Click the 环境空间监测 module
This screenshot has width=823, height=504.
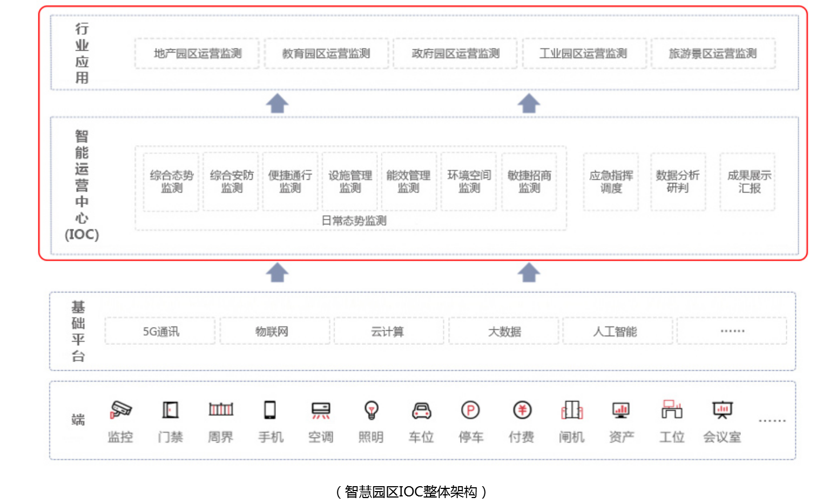pyautogui.click(x=469, y=182)
